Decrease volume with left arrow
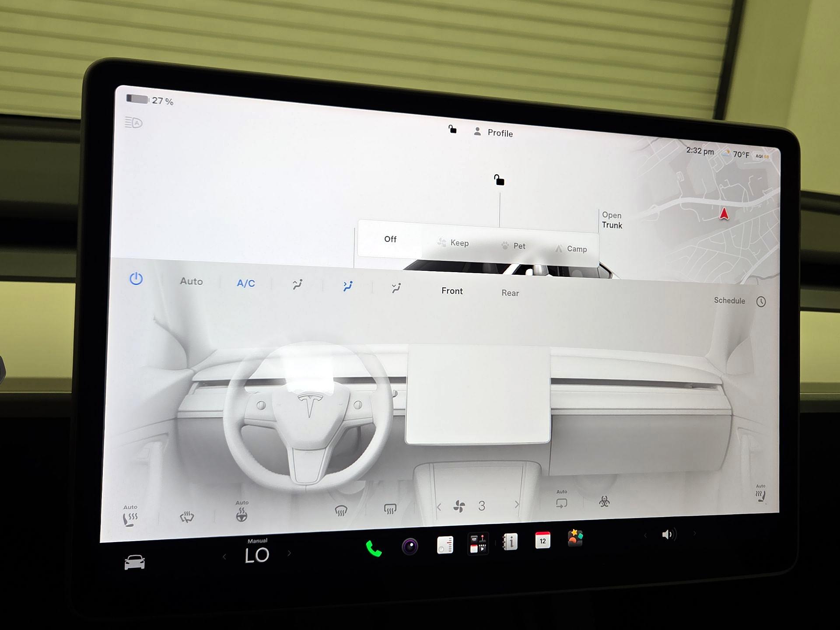 645,535
